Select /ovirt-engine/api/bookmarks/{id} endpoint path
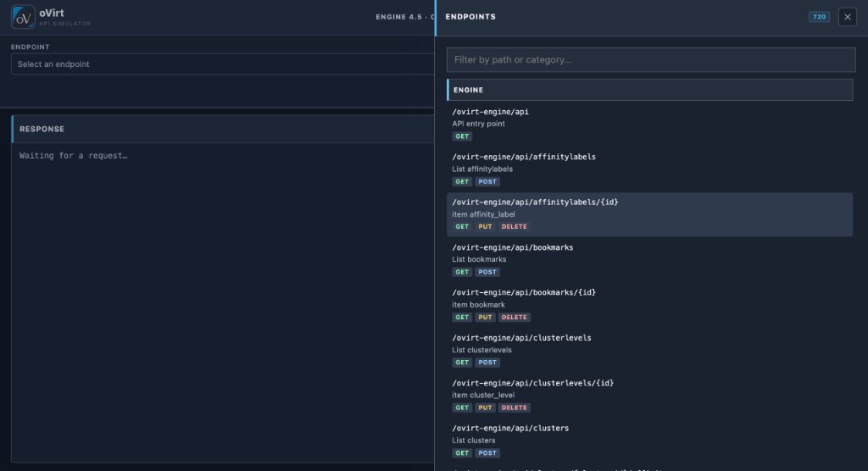Viewport: 868px width, 471px height. [524, 293]
